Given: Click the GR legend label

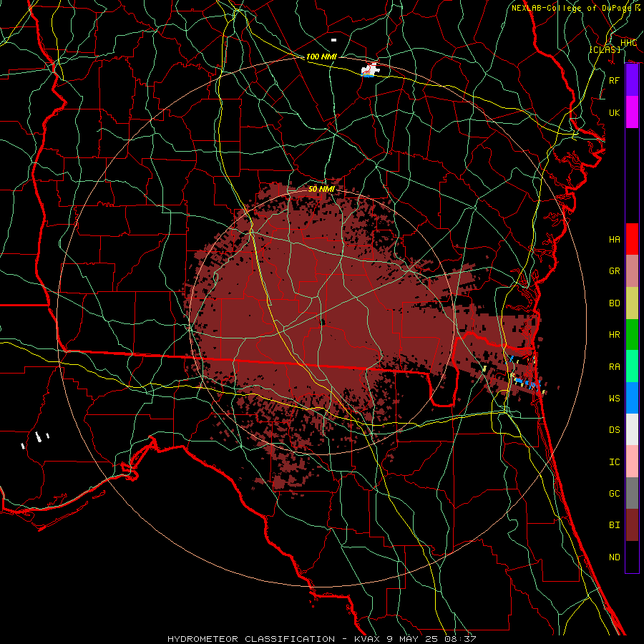Looking at the screenshot, I should 614,271.
